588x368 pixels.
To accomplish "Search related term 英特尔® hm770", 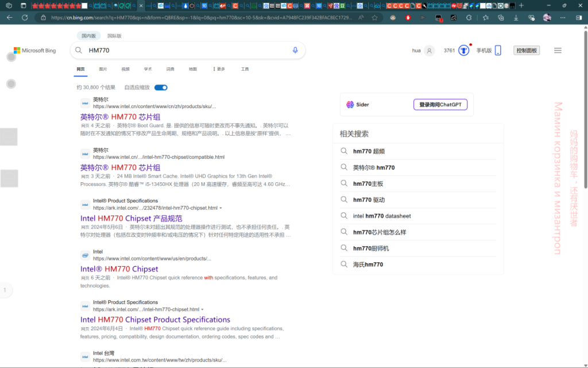I will pos(374,167).
